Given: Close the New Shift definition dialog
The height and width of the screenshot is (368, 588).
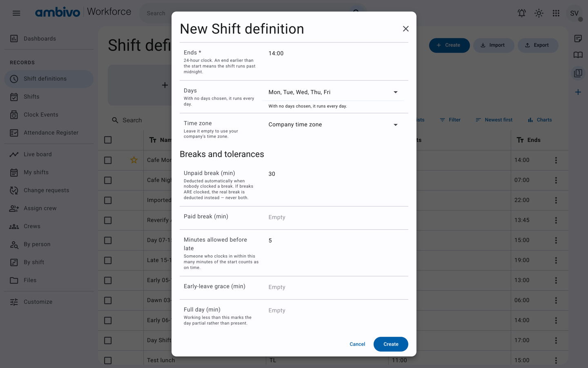Looking at the screenshot, I should 405,29.
